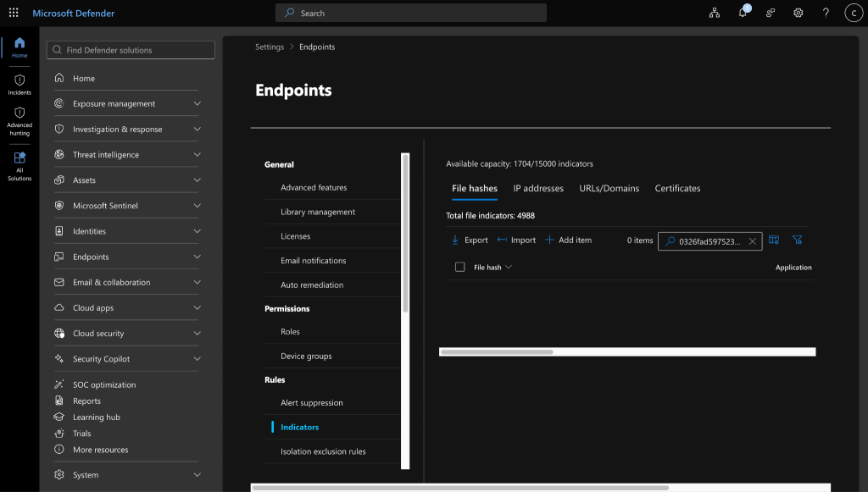
Task: Click the Reports icon in navigation
Action: click(x=59, y=401)
